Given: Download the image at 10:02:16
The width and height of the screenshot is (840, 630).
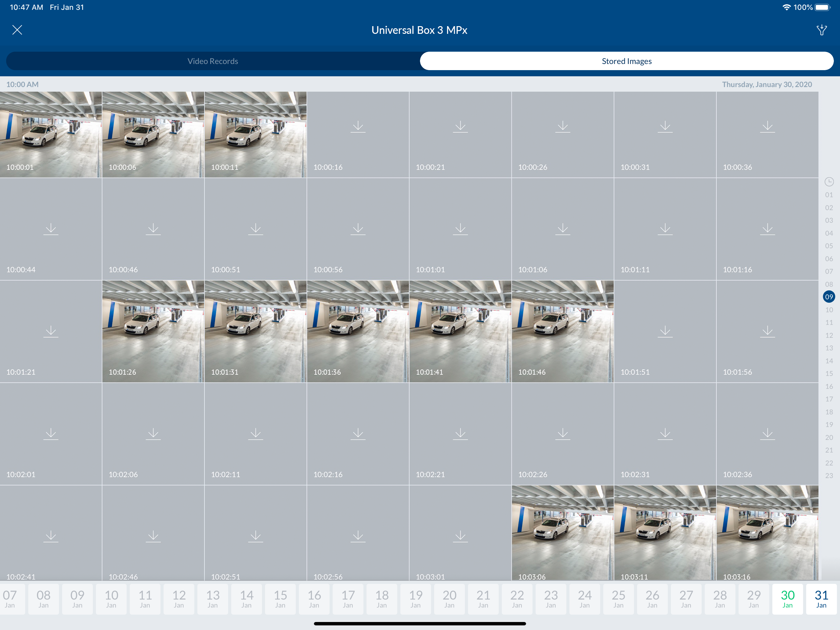Looking at the screenshot, I should coord(358,434).
